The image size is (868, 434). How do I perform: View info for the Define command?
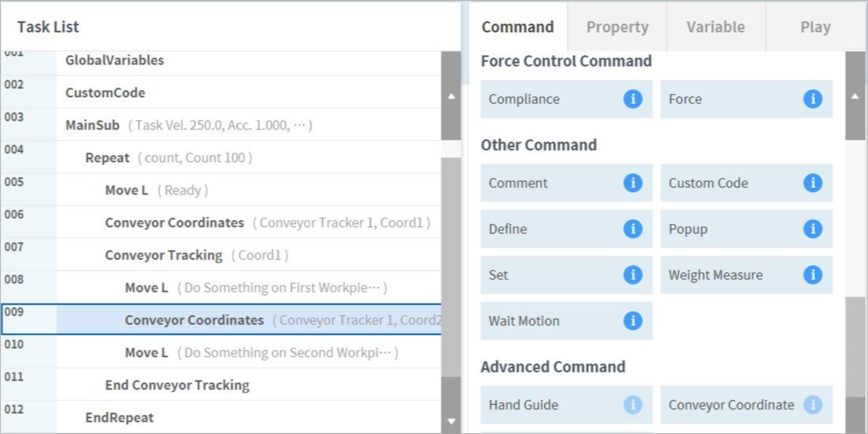(x=632, y=229)
